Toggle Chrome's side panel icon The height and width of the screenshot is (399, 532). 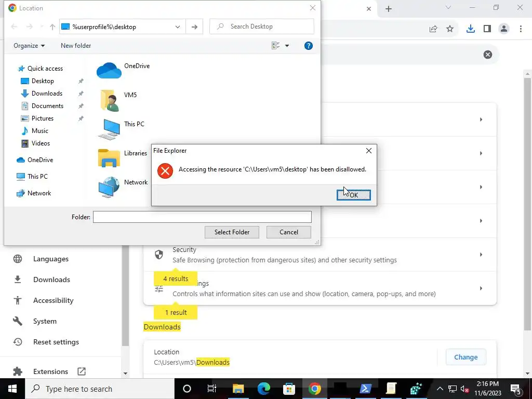point(487,29)
